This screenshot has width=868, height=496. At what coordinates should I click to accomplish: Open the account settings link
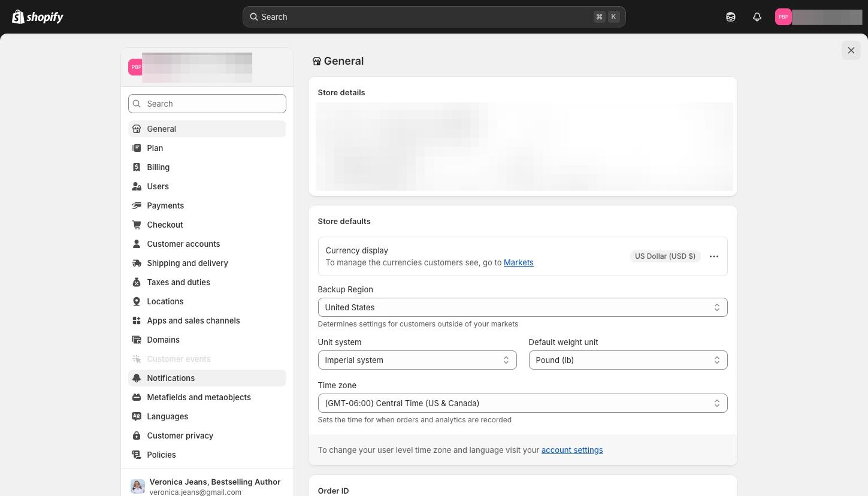click(x=572, y=450)
